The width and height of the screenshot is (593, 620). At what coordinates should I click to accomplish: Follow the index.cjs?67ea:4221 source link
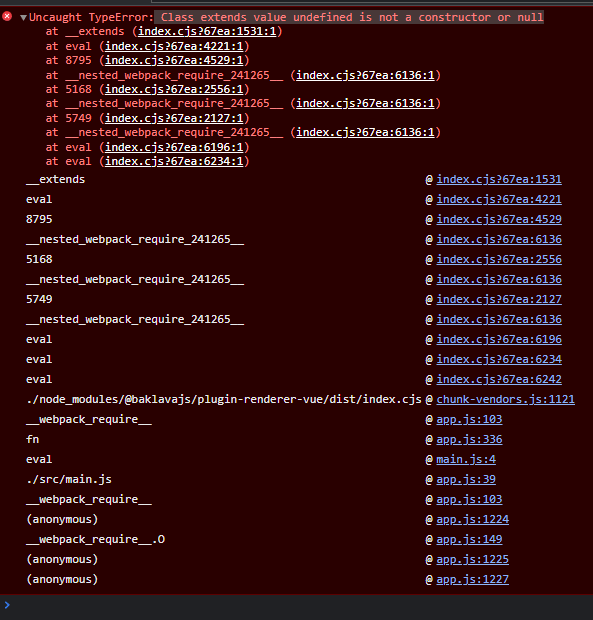(499, 199)
